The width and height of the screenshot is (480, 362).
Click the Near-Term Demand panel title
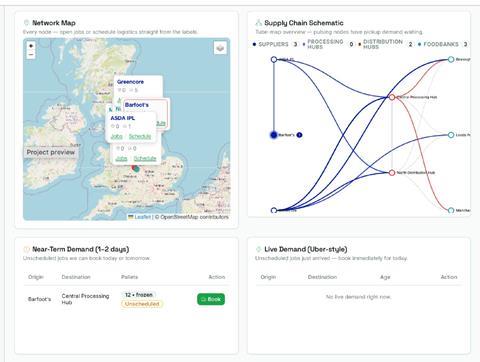coord(80,249)
